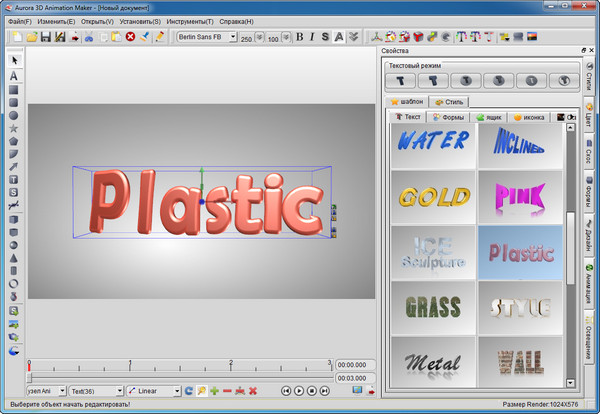Open the Berlin Sans FB font dropdown
This screenshot has width=600, height=414.
point(232,37)
